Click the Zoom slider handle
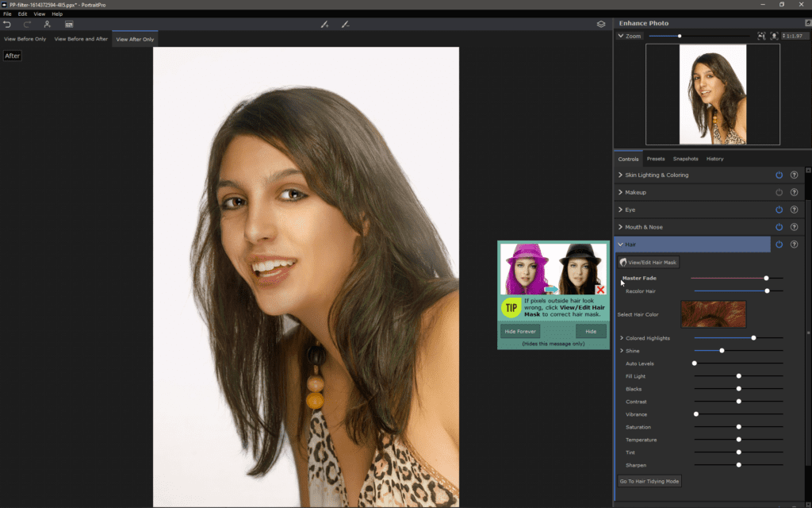This screenshot has width=812, height=508. pyautogui.click(x=680, y=36)
